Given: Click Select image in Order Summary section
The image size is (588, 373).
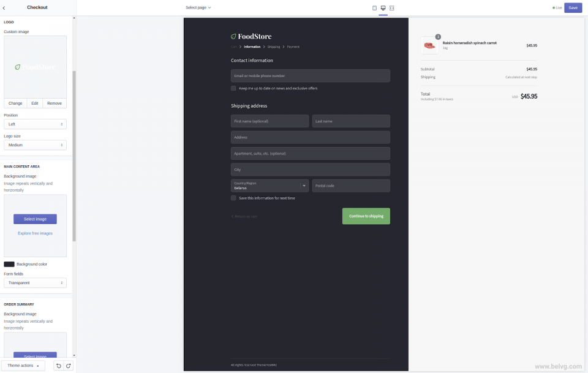Looking at the screenshot, I should click(x=36, y=355).
